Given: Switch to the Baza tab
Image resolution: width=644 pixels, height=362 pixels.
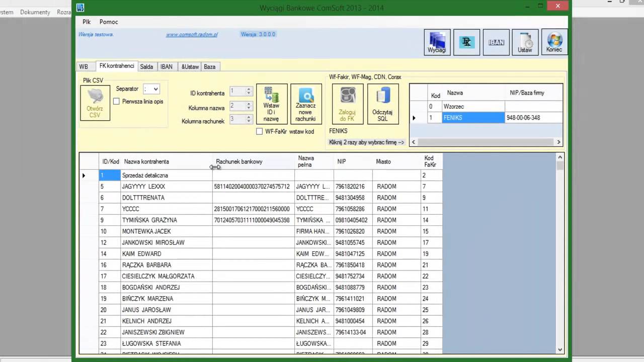Looking at the screenshot, I should tap(210, 67).
